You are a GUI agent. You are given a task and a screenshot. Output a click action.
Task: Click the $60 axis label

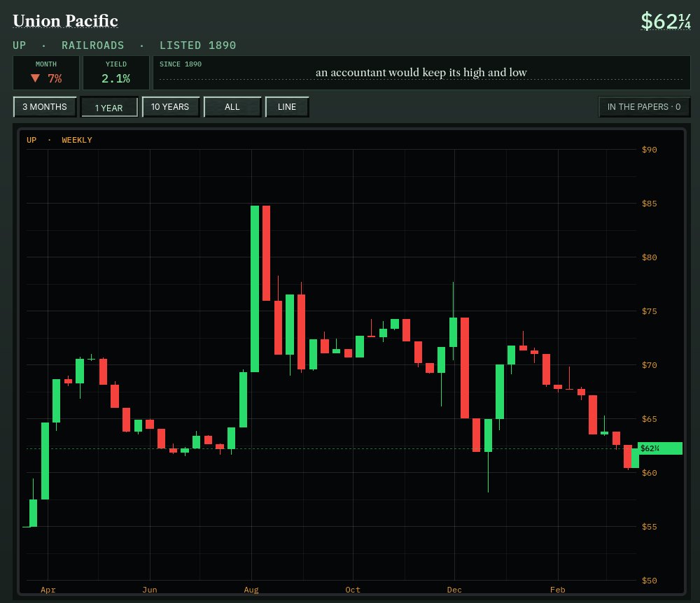(649, 473)
